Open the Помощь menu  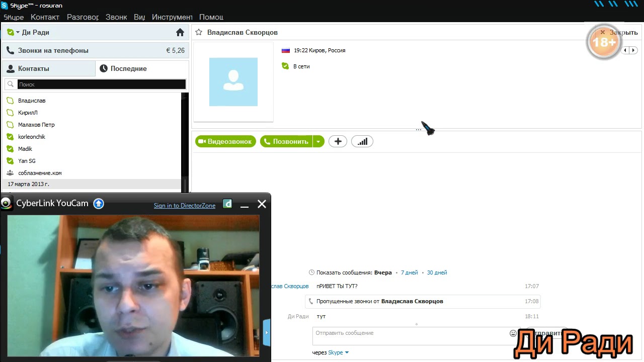(x=211, y=17)
